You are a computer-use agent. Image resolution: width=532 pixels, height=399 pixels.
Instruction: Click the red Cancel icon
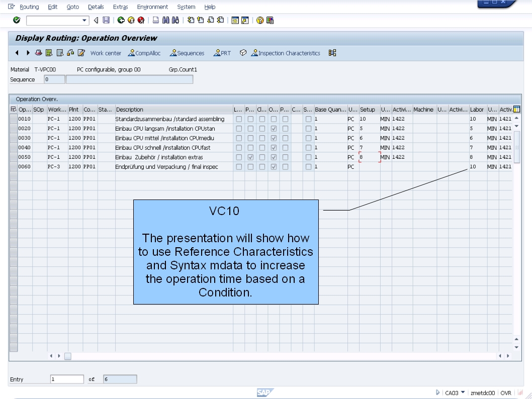[x=141, y=20]
